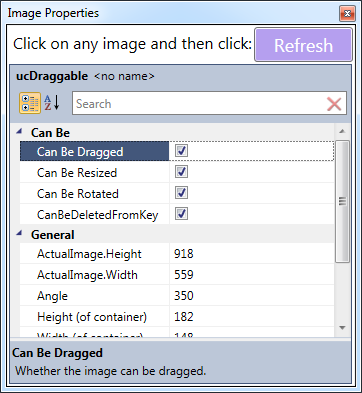Click the Refresh button
This screenshot has height=393, width=362.
tap(303, 45)
